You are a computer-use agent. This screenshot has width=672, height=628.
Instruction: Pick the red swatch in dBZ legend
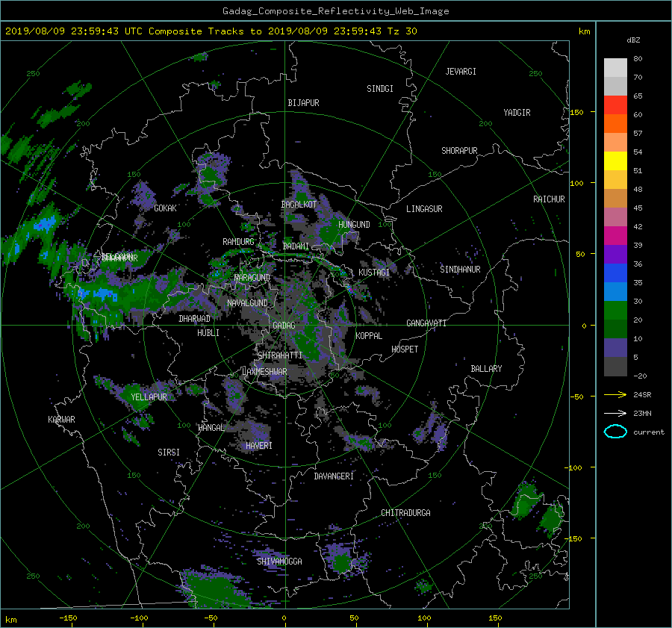[615, 105]
